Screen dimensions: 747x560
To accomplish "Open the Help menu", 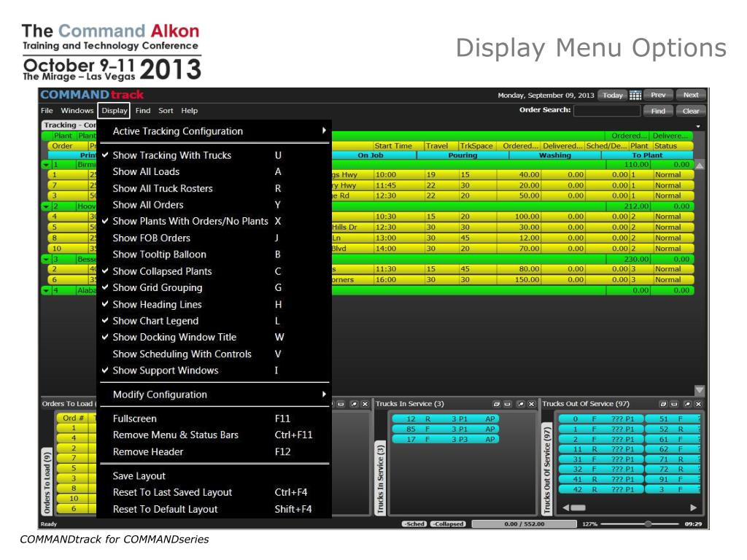I will pyautogui.click(x=189, y=111).
